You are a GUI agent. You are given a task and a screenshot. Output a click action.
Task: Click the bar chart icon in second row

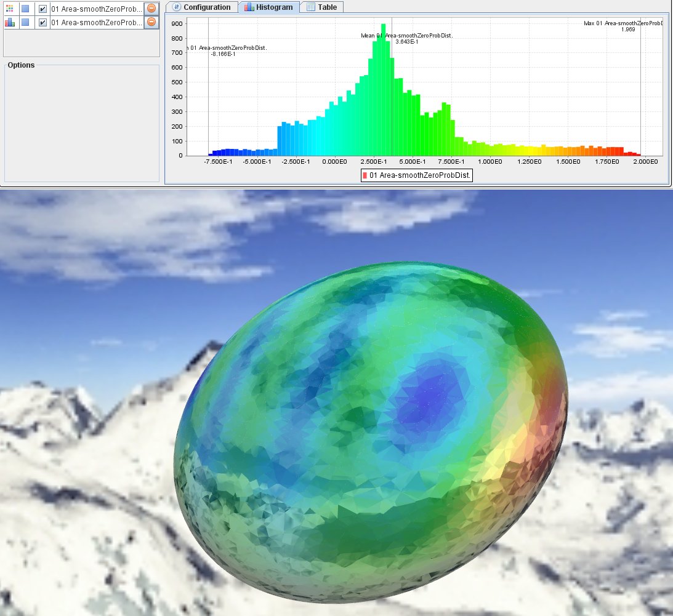(x=9, y=22)
